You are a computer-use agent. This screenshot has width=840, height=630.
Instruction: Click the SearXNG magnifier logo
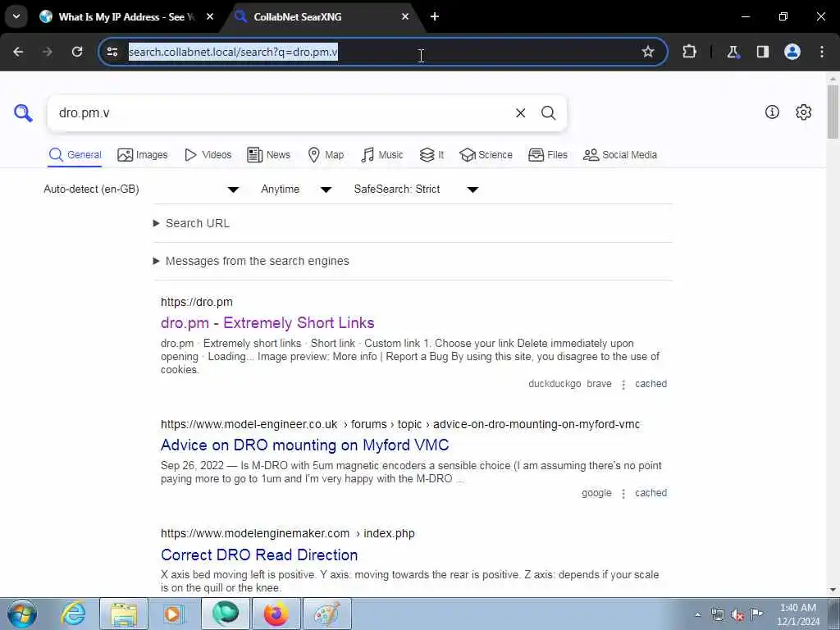(x=23, y=113)
